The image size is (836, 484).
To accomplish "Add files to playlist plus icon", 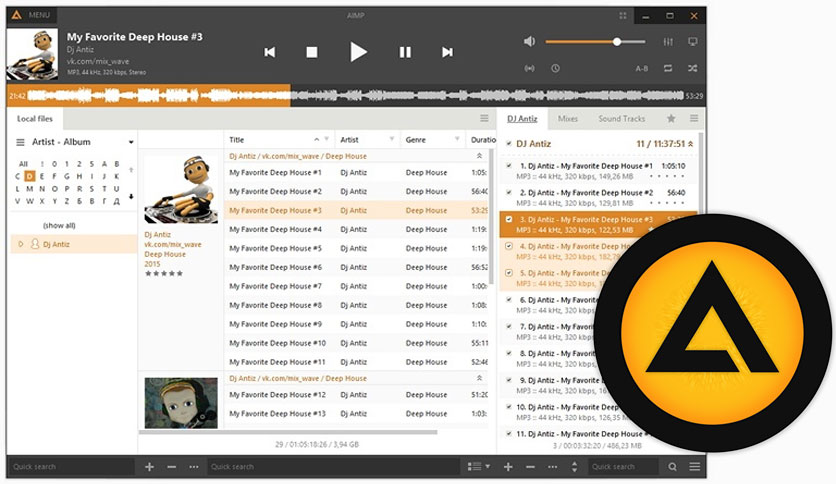I will [508, 467].
